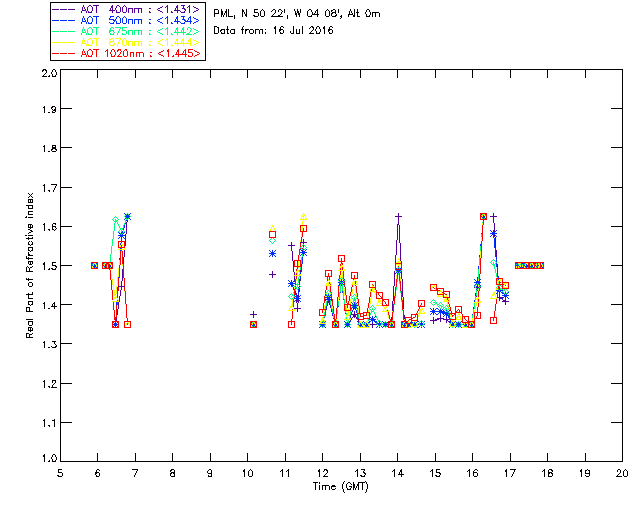Click the red dashed line swatch in legend

[64, 53]
